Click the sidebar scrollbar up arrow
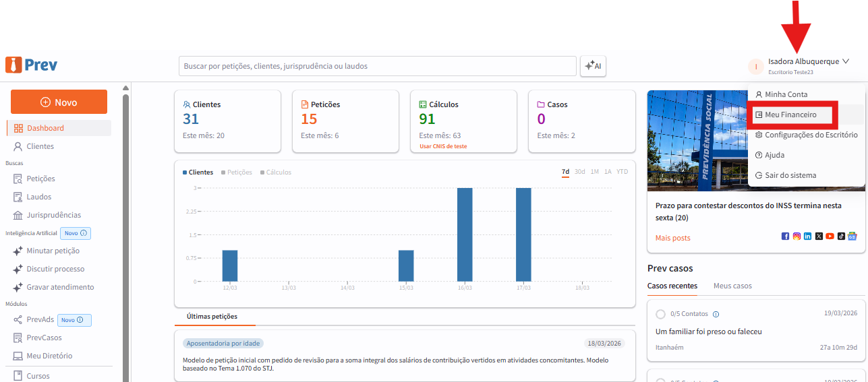The height and width of the screenshot is (382, 868). (125, 88)
